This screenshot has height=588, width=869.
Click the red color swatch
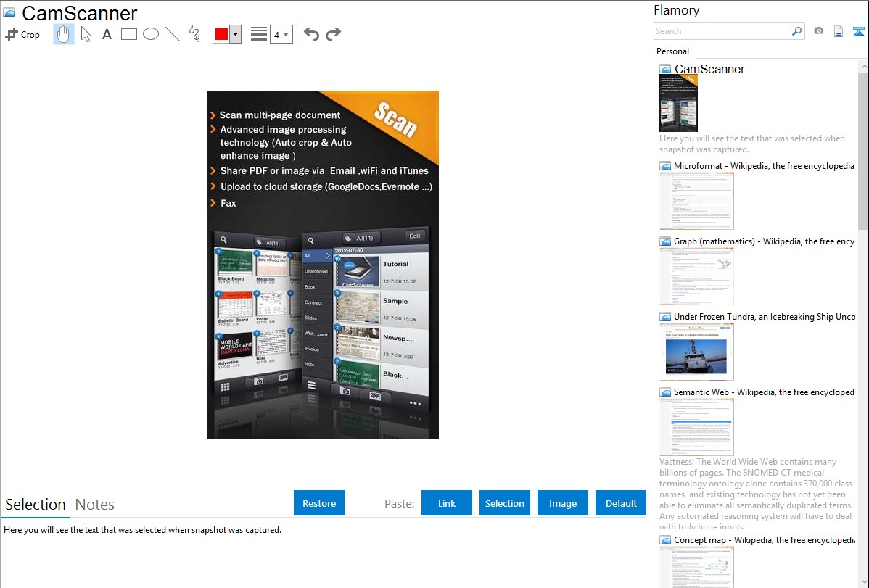[221, 34]
